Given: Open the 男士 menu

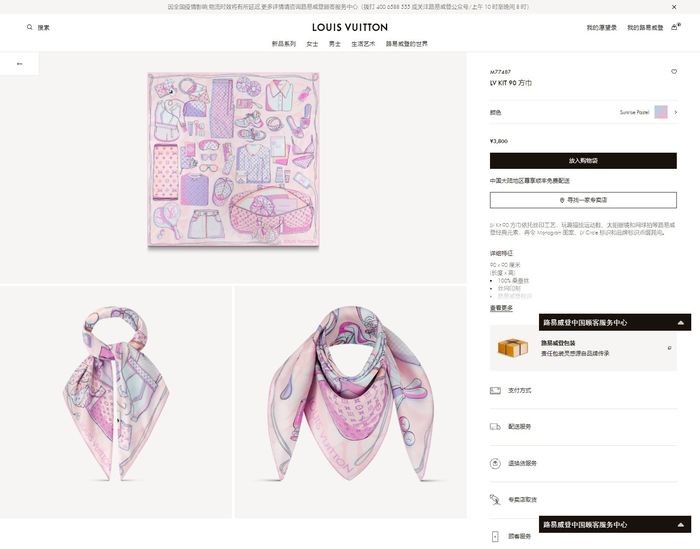Looking at the screenshot, I should pyautogui.click(x=334, y=44).
